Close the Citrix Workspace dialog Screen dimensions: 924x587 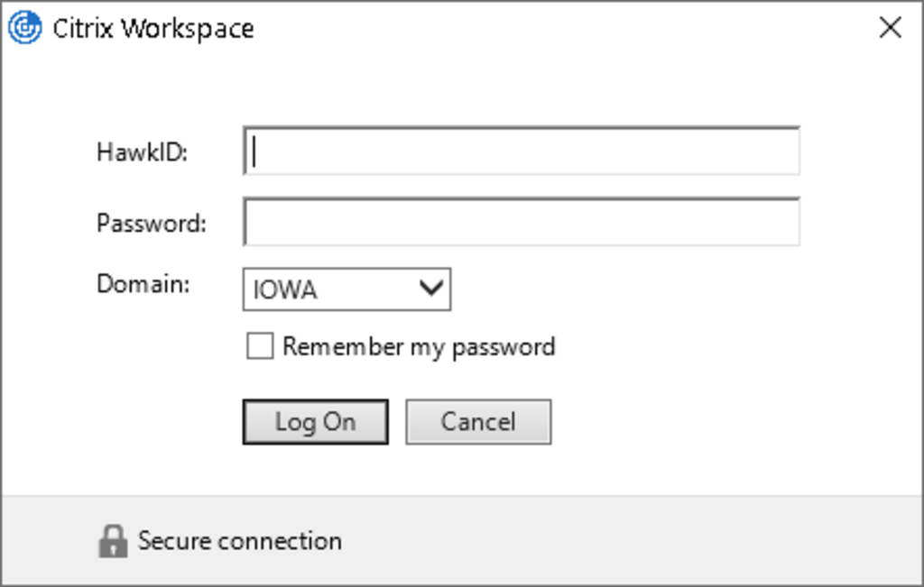890,28
